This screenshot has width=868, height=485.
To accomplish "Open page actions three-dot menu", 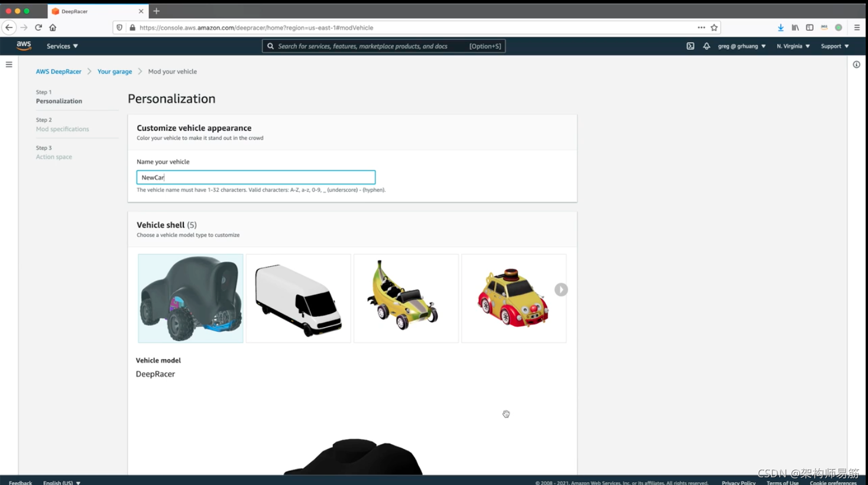I will pos(701,27).
